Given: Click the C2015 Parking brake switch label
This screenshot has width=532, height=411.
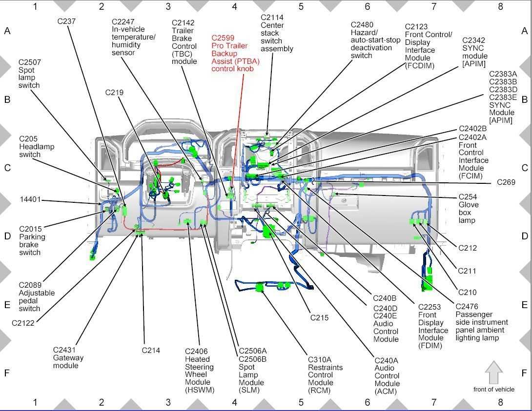Looking at the screenshot, I should coord(32,240).
